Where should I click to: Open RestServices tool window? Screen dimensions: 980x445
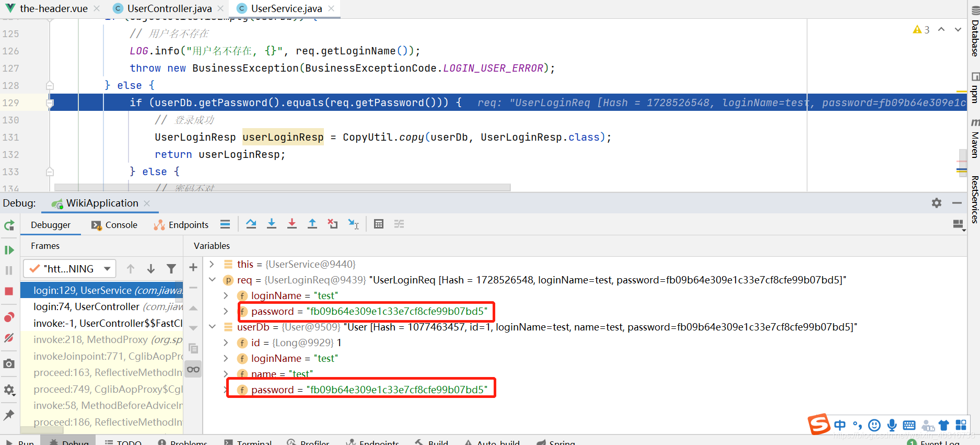(974, 199)
